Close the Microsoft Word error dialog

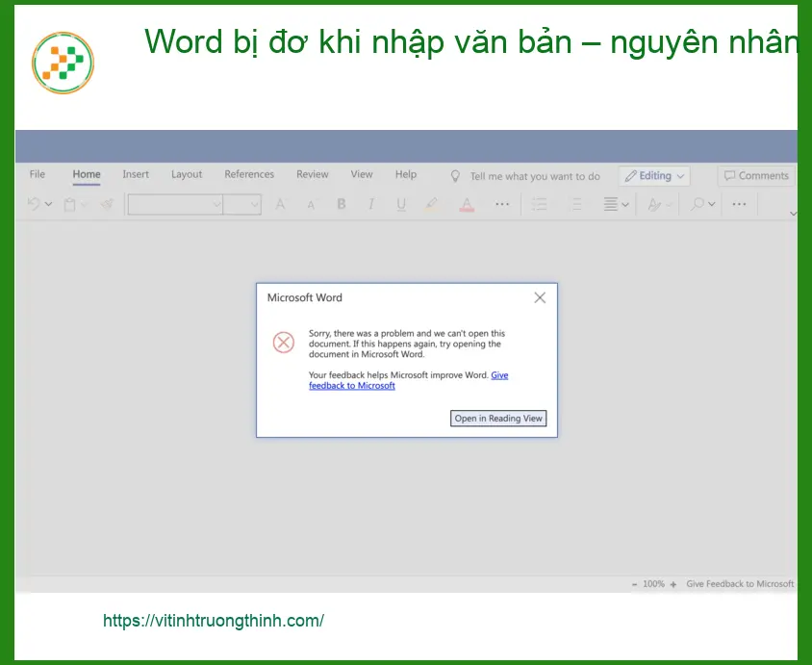pos(540,297)
